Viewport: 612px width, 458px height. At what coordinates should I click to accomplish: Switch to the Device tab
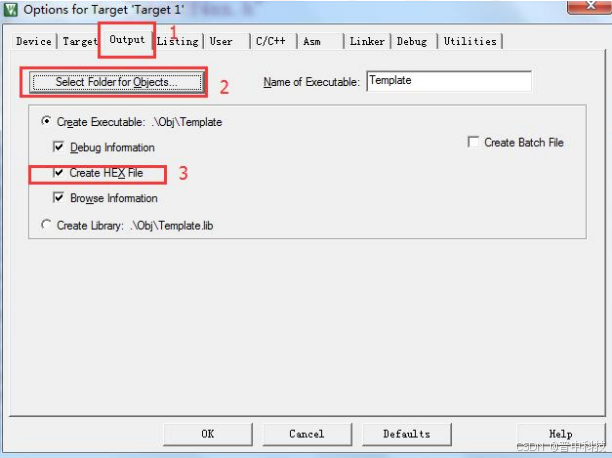tap(34, 41)
